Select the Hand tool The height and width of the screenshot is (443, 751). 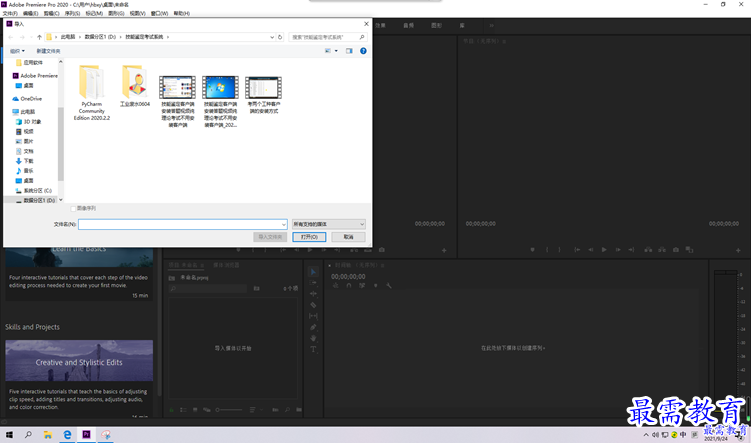[x=313, y=338]
